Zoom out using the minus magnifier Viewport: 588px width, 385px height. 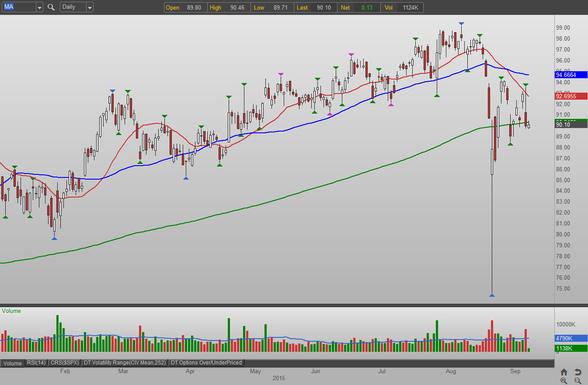click(x=578, y=381)
